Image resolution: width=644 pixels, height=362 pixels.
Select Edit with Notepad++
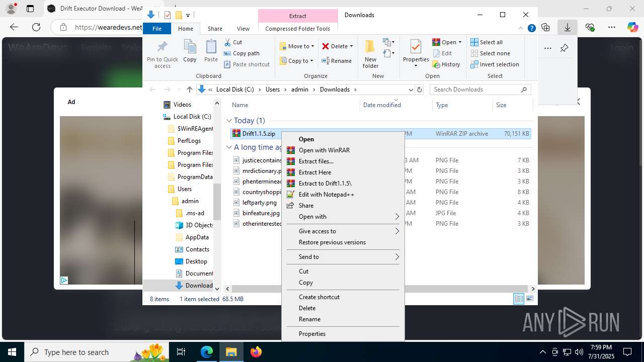[343, 195]
